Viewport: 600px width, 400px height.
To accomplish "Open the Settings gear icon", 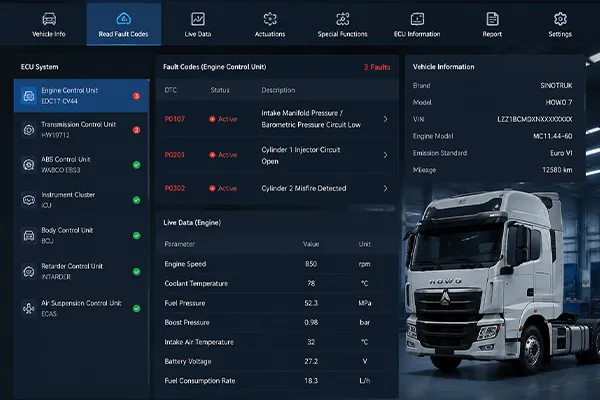I will [560, 19].
